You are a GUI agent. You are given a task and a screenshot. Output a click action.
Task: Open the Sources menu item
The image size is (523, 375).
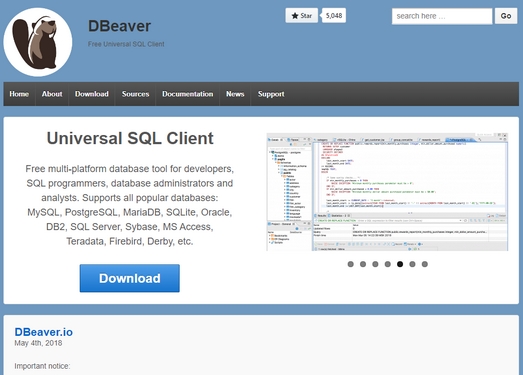(135, 94)
